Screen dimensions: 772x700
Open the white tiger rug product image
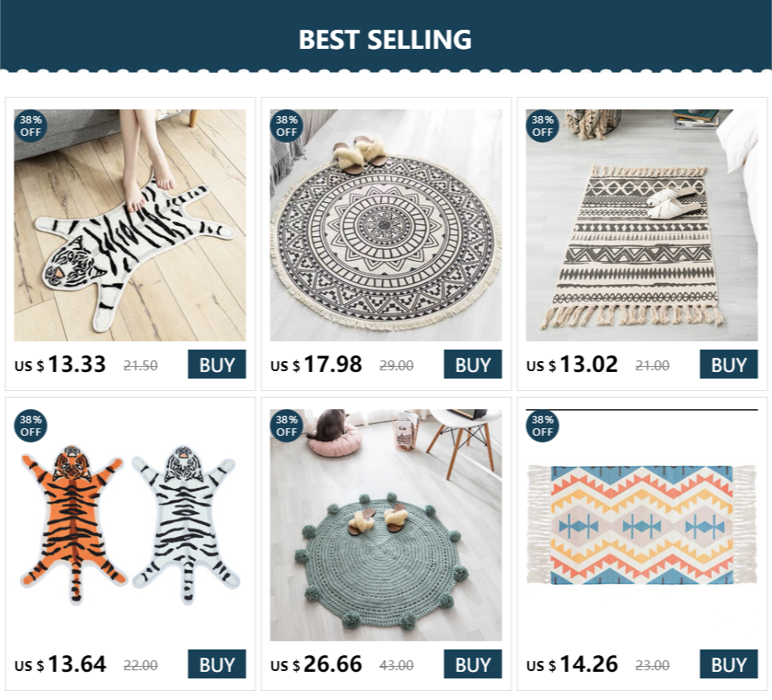(130, 225)
